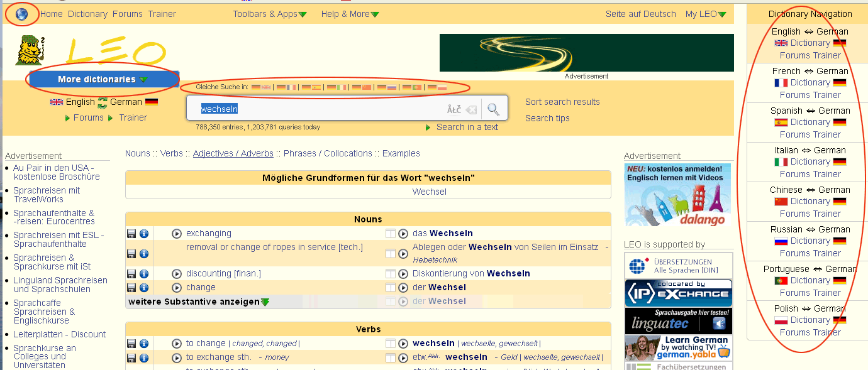Open the special characters ÅŁČ keyboard
The image size is (868, 370).
pos(454,110)
